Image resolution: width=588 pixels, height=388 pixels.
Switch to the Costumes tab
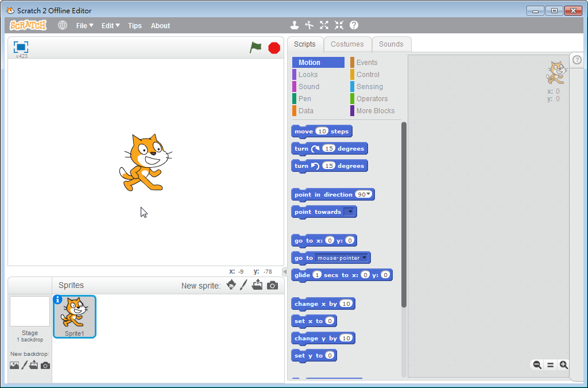347,44
